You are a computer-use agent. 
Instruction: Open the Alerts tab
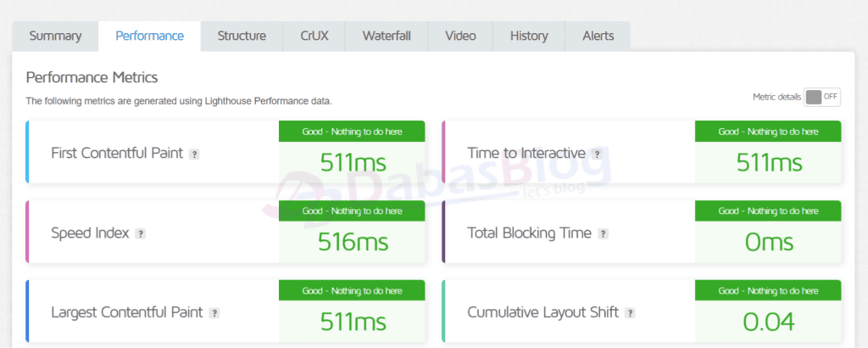598,36
